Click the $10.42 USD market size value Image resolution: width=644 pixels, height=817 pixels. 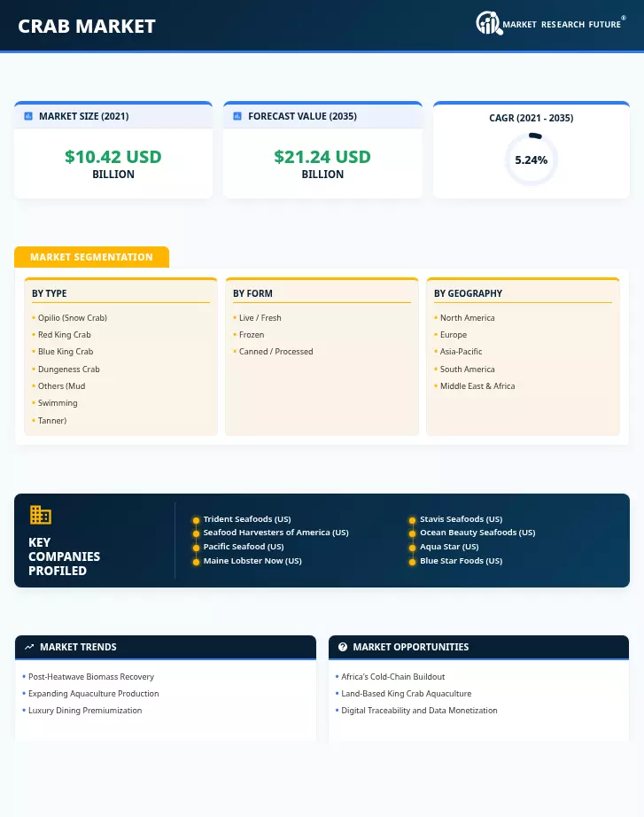click(x=113, y=156)
